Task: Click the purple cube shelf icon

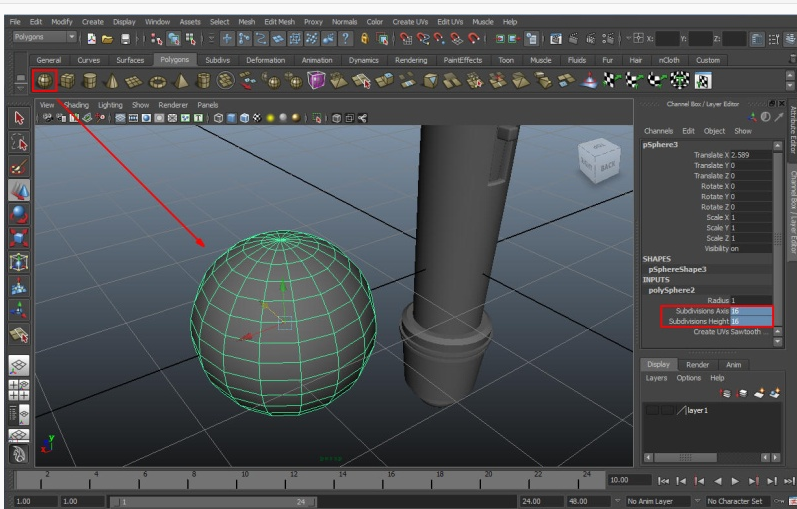Action: (x=316, y=80)
